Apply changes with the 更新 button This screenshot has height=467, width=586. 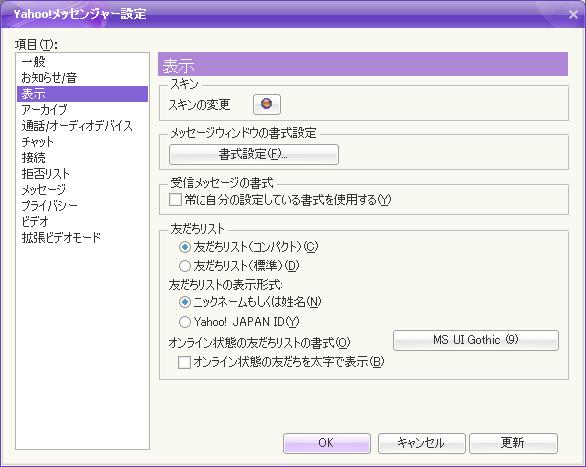513,443
